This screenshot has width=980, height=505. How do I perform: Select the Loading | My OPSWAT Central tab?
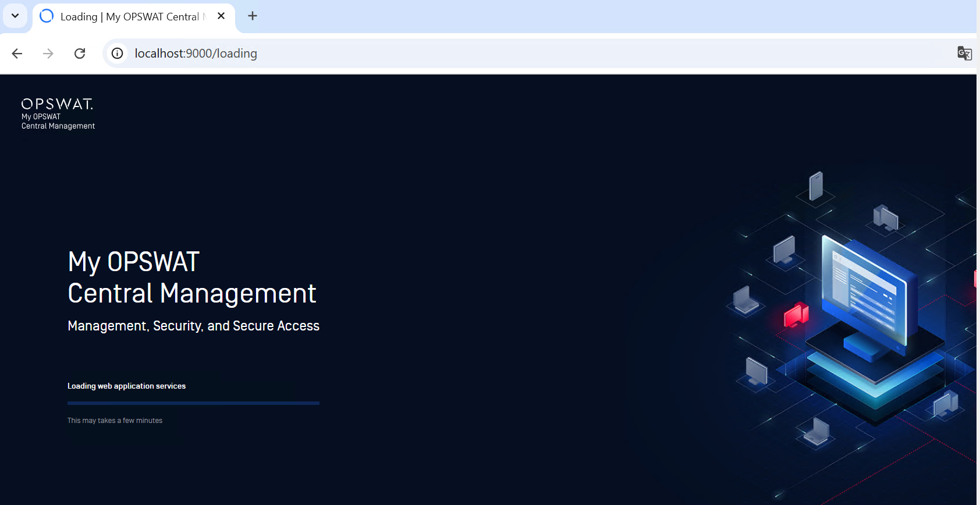[x=134, y=17]
